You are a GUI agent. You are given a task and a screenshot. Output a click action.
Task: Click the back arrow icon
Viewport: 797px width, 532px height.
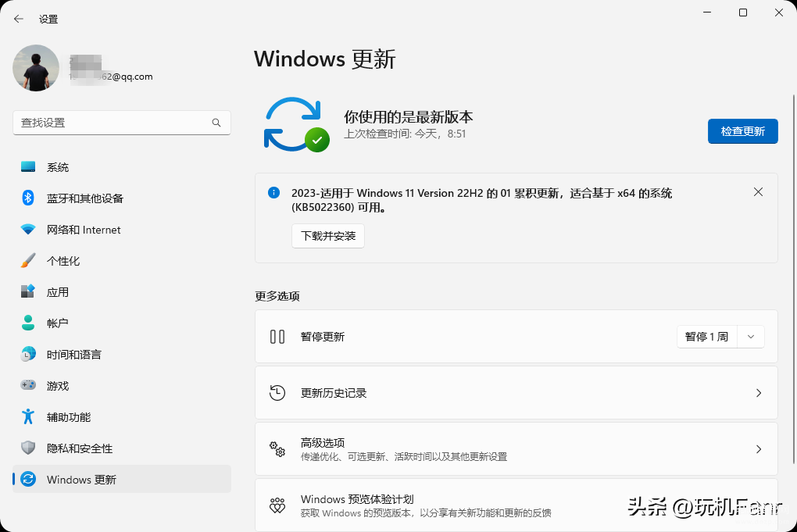19,20
